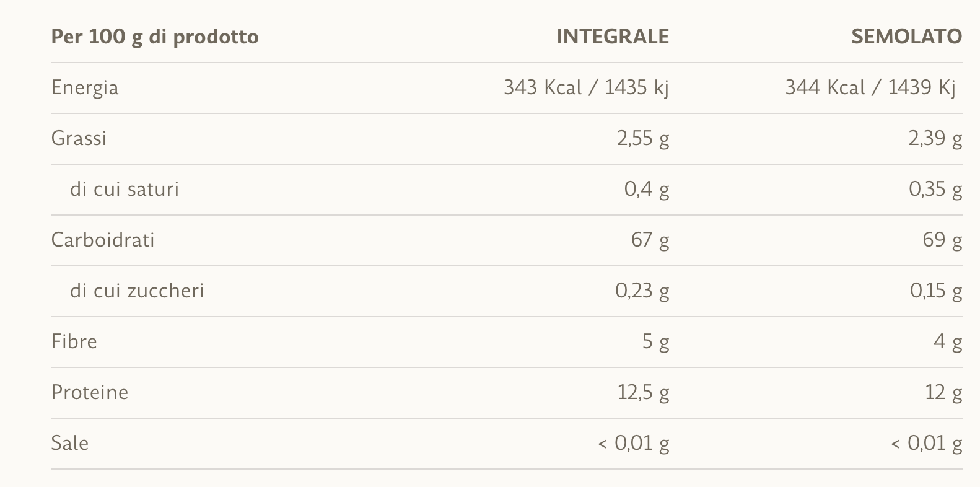This screenshot has width=980, height=487.
Task: Click the 2,39 g fat value
Action: coord(935,138)
